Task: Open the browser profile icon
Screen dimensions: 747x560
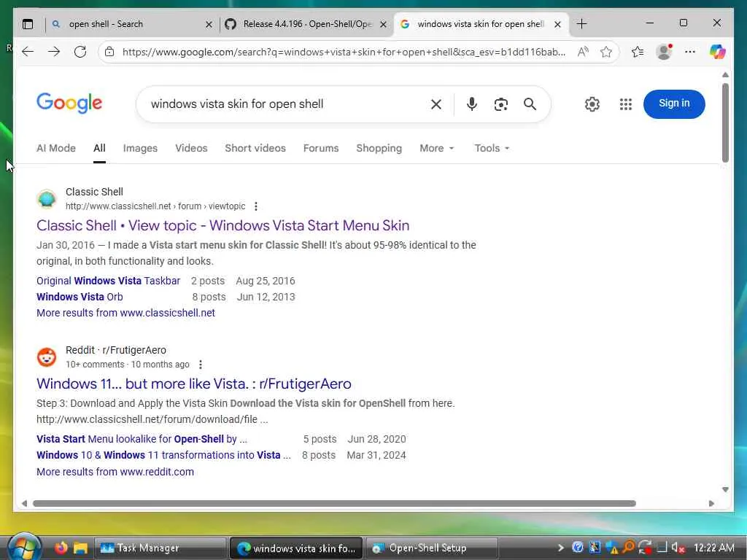Action: 664,52
